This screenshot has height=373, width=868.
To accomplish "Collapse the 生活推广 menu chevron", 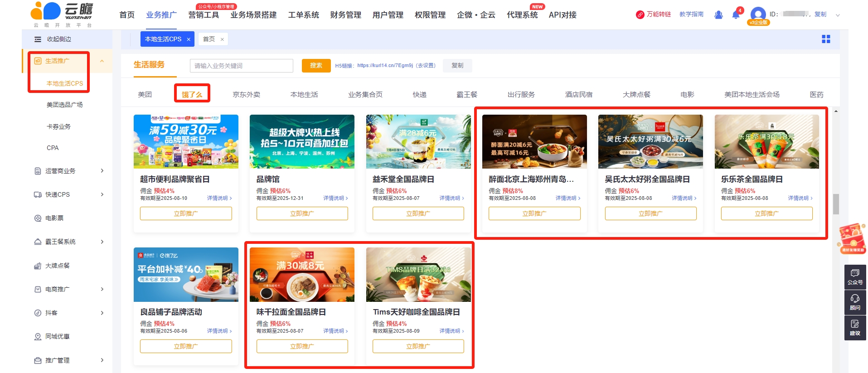I will [102, 61].
